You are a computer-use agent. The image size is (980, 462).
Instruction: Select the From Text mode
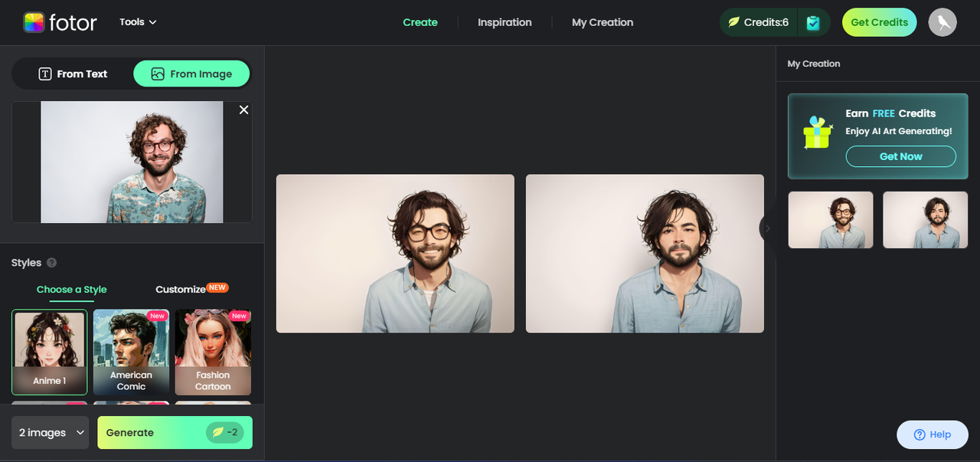pos(73,74)
